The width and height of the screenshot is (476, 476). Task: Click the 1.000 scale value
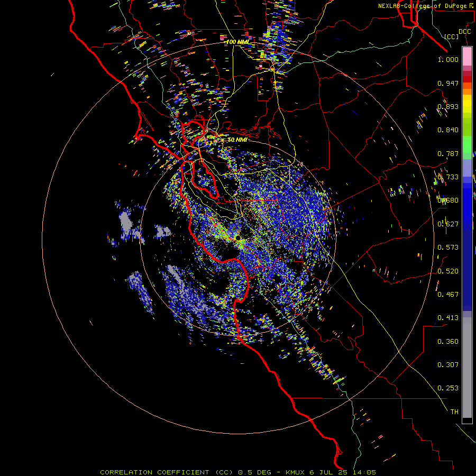pos(448,59)
